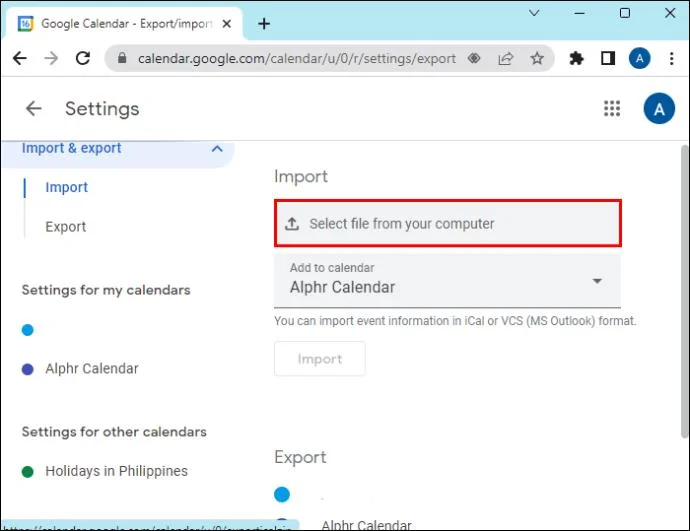Click the light blue unnamed calendar in sidebar
The width and height of the screenshot is (690, 531).
27,330
